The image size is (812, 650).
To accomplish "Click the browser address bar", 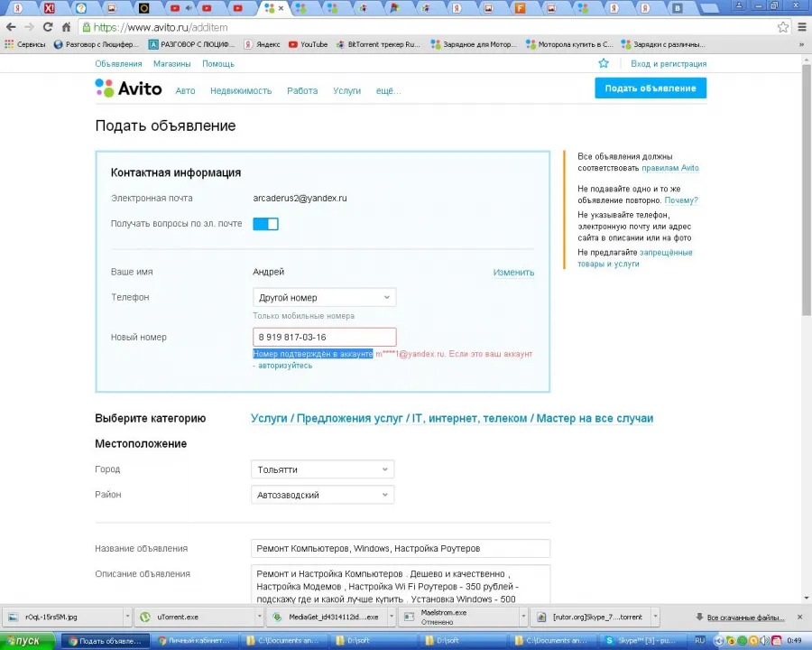I will (428, 27).
